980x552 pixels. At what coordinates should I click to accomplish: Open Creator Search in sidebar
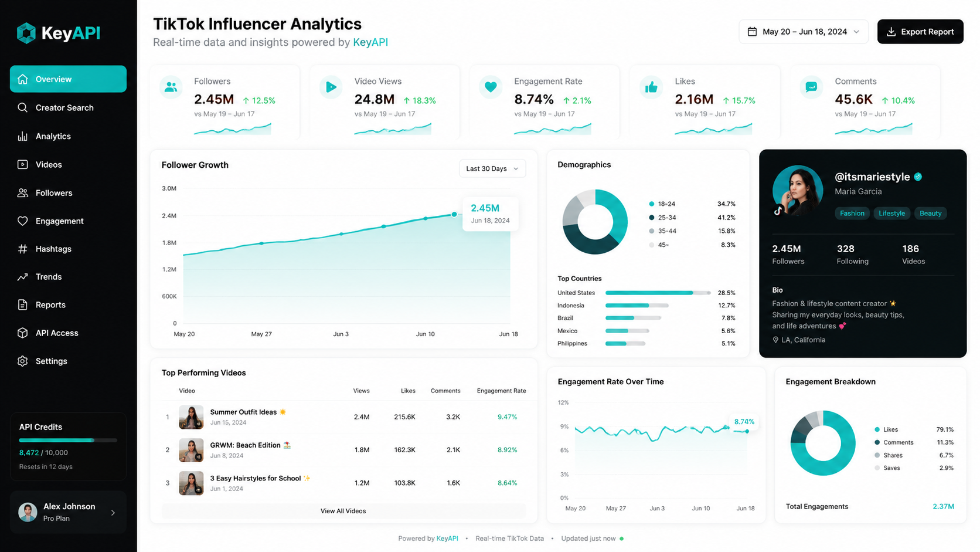(68, 107)
